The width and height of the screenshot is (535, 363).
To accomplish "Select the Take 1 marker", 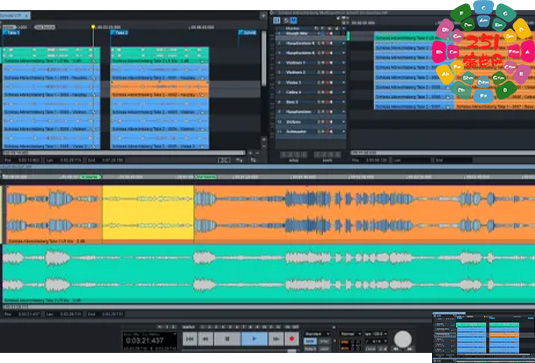I will [12, 33].
